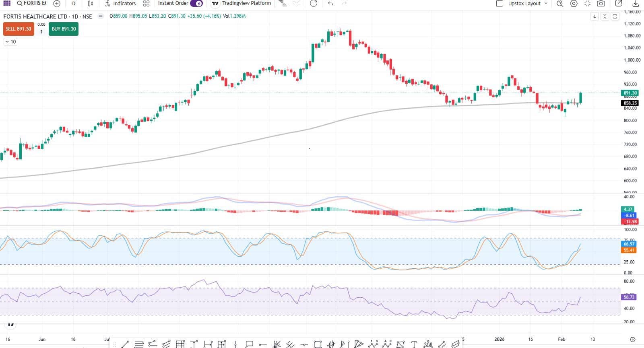Click the 4.37 MACD histogram value label
Viewport: 644px width, 348px height.
pos(628,209)
